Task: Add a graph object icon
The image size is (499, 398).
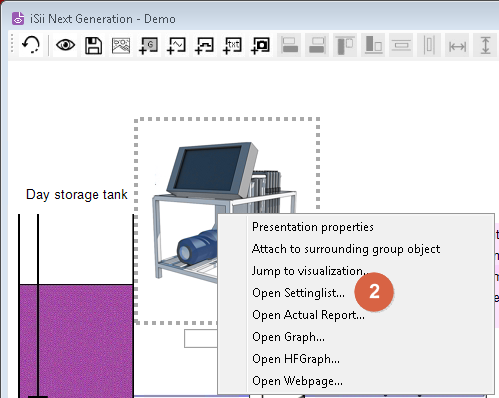Action: [x=176, y=46]
